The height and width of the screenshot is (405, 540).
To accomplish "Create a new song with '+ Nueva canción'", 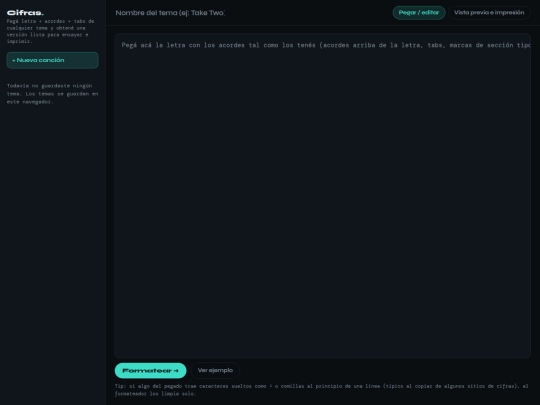I will click(52, 60).
